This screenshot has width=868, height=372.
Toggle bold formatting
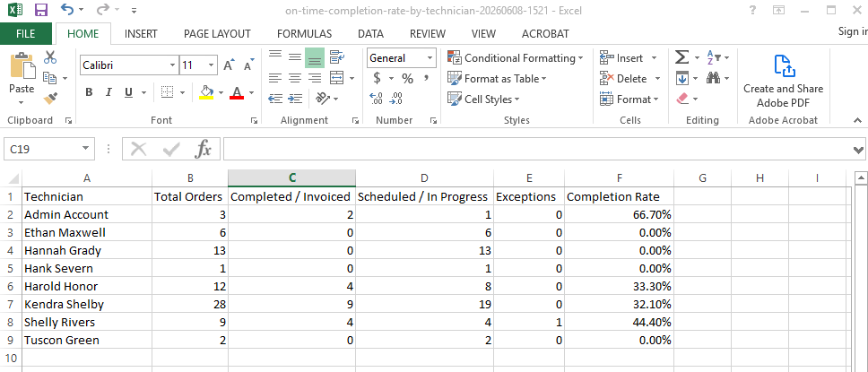tap(89, 92)
